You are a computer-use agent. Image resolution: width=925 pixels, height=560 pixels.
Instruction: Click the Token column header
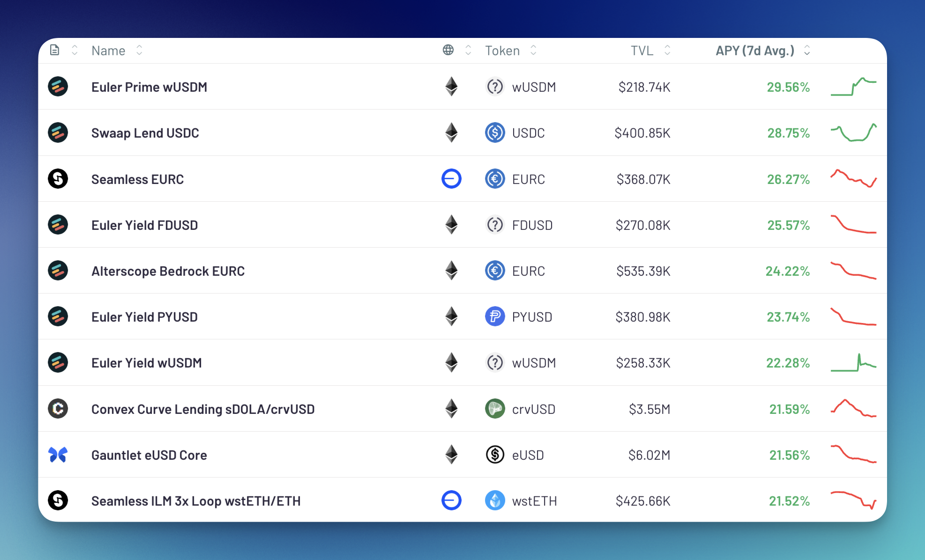[x=502, y=51]
